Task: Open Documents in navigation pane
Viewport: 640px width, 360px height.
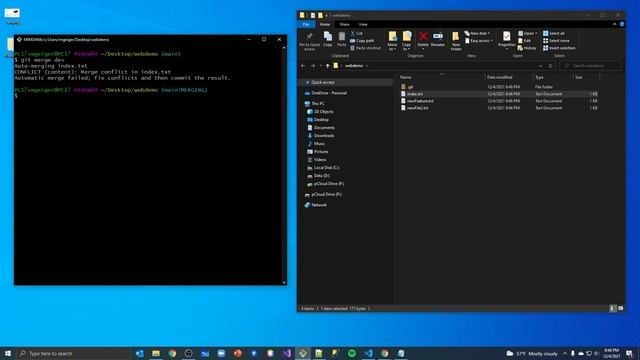Action: 324,128
